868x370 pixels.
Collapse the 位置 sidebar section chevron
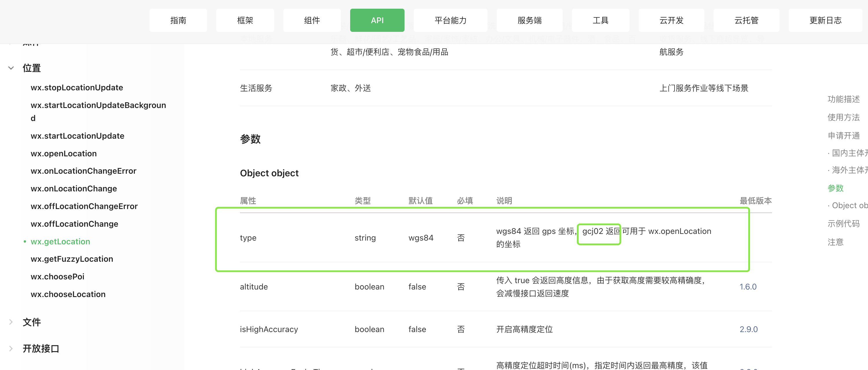pyautogui.click(x=11, y=68)
